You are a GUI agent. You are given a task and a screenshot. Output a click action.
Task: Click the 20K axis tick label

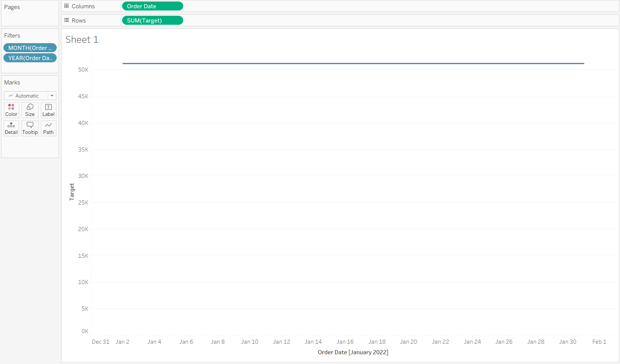click(83, 229)
